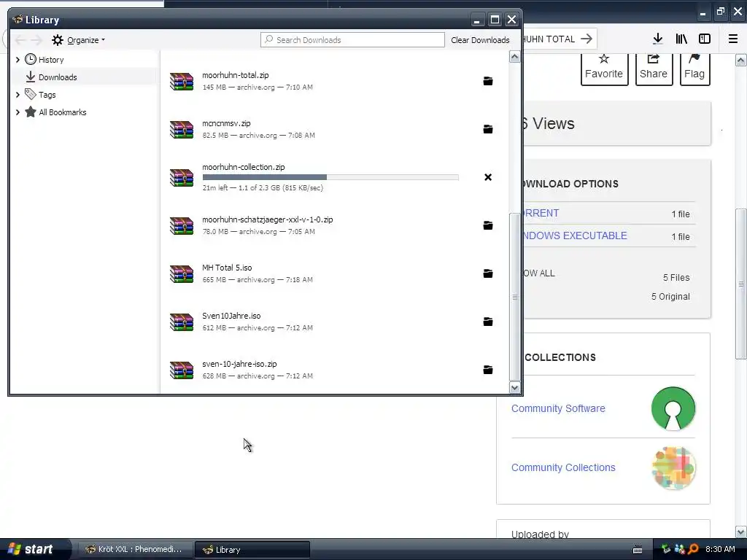The height and width of the screenshot is (560, 747).
Task: Click the Search Downloads field
Action: point(352,40)
